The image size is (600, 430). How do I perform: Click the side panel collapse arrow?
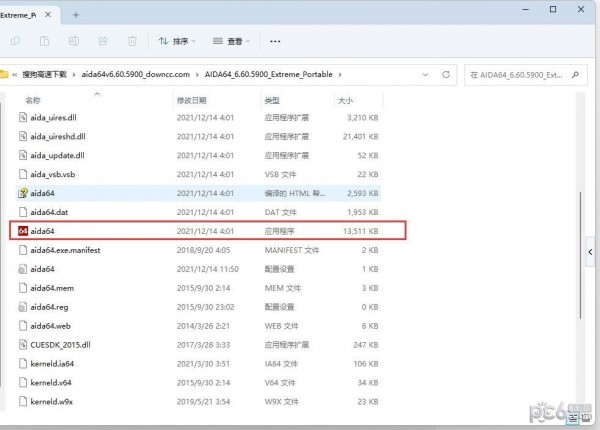click(590, 252)
